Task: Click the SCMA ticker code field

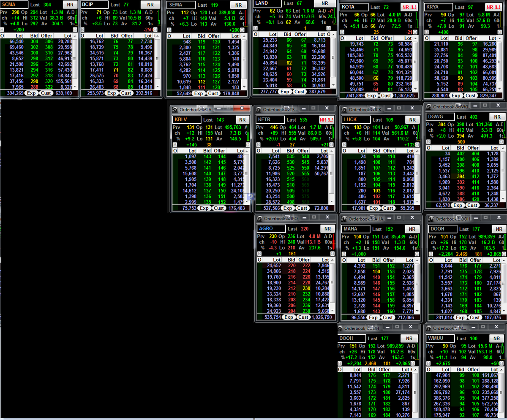Action: [x=14, y=5]
